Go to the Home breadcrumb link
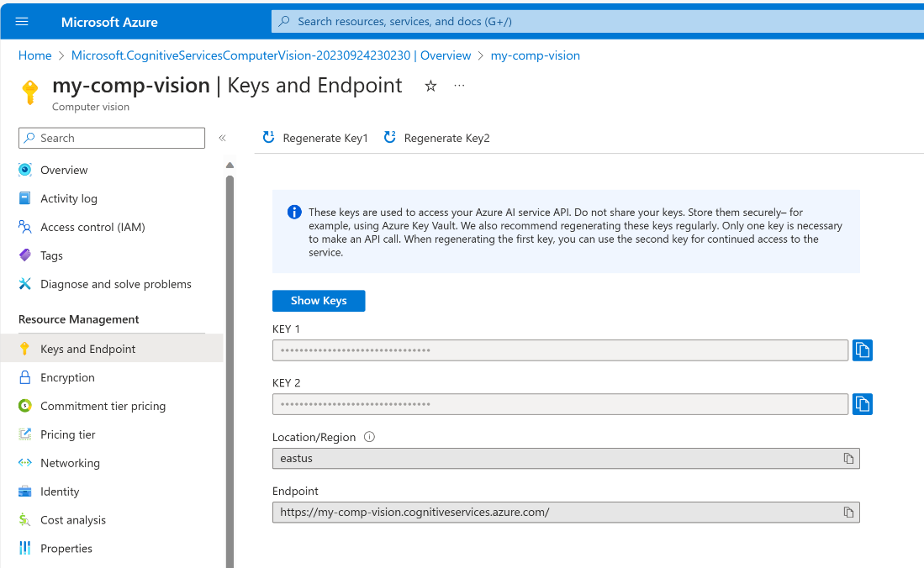Screen dimensions: 924x568 click(x=34, y=55)
